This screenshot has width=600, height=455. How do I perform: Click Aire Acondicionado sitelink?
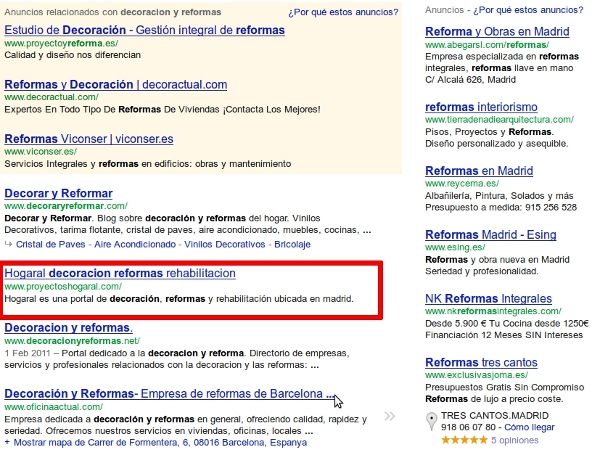click(x=135, y=244)
